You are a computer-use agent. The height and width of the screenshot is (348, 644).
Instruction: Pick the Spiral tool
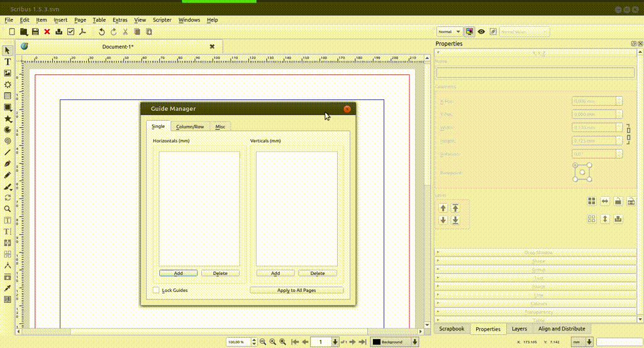(8, 141)
